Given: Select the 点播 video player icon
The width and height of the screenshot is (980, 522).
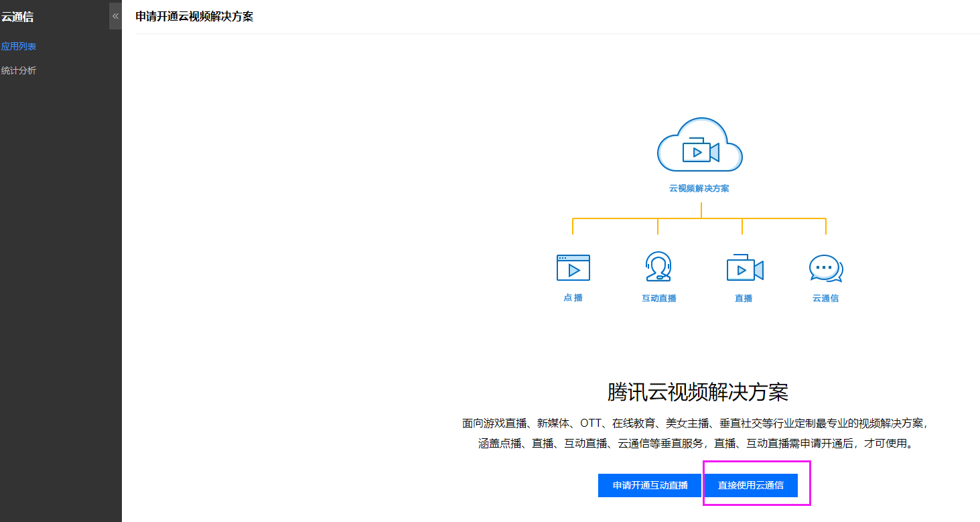Looking at the screenshot, I should tap(573, 268).
